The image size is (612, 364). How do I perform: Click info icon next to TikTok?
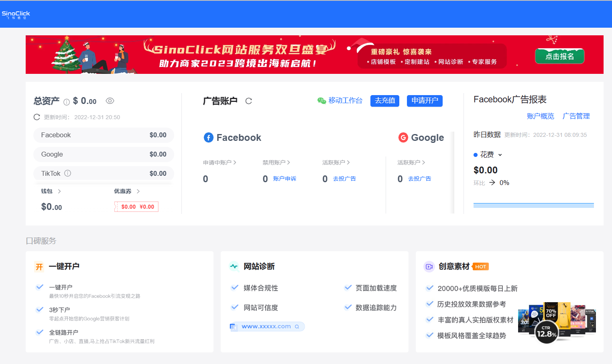tap(68, 173)
